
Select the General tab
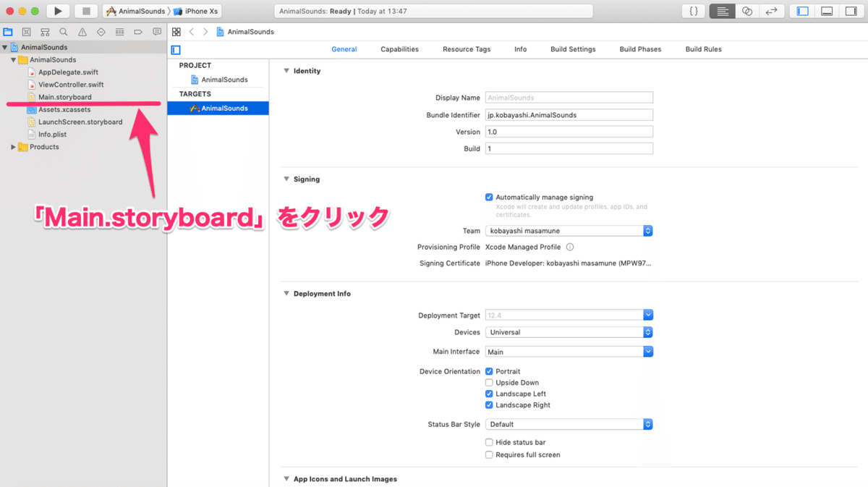[x=344, y=49]
